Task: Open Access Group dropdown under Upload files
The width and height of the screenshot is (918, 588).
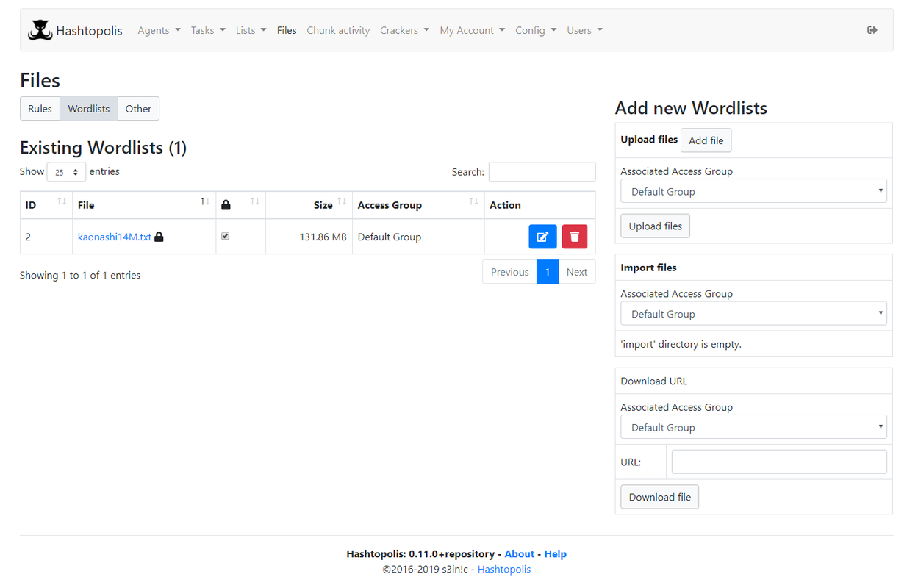Action: 753,191
